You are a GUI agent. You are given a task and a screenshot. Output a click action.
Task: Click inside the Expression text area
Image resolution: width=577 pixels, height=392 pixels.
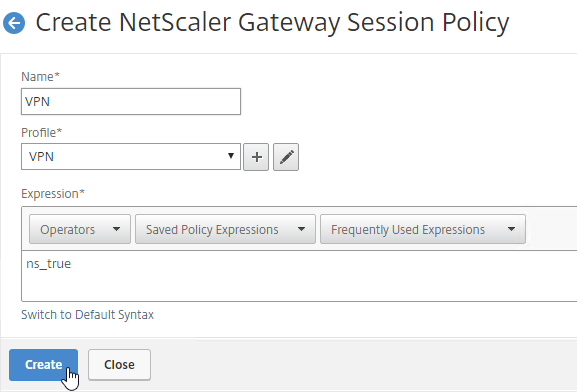tap(299, 276)
